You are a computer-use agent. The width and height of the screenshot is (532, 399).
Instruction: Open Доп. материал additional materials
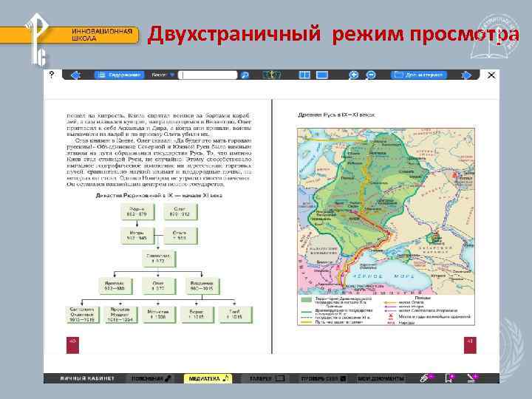pos(419,75)
